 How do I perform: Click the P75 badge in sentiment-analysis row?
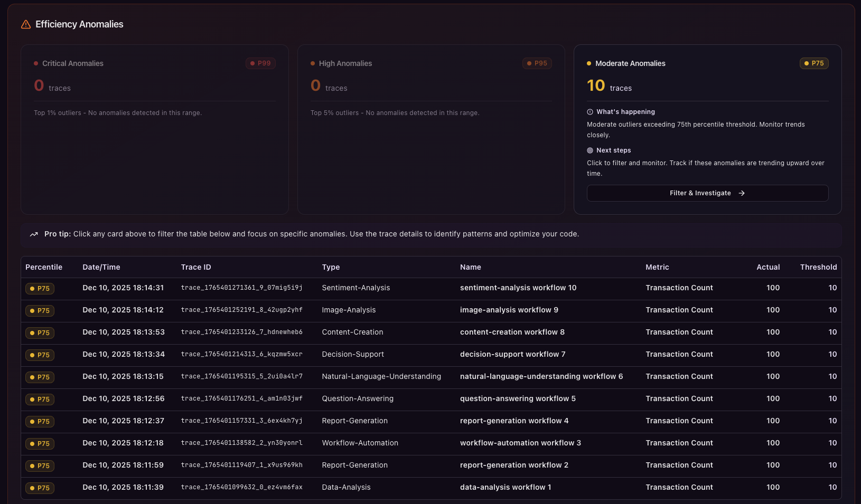tap(40, 289)
